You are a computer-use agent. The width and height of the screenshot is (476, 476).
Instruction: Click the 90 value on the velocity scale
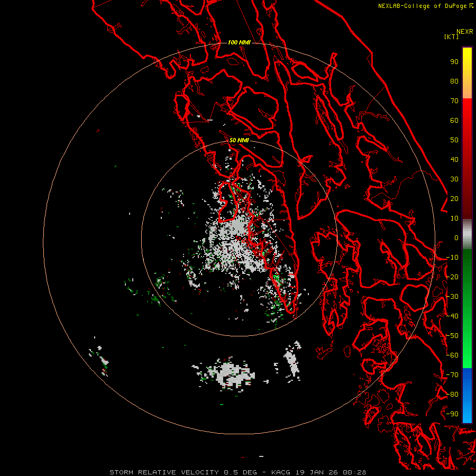[454, 62]
